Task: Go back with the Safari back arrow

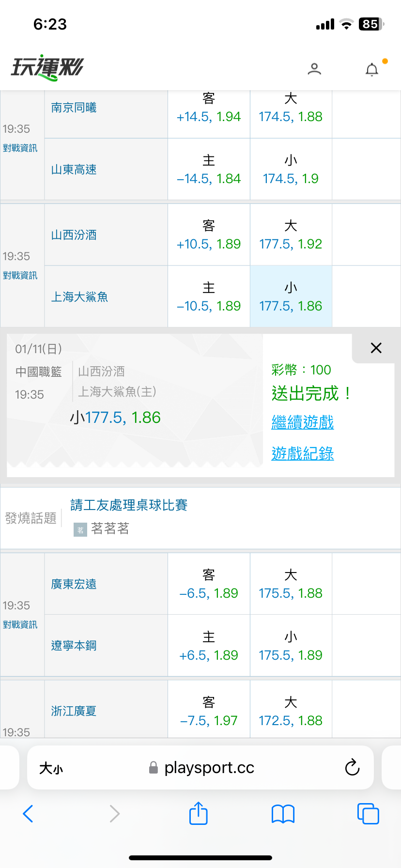Action: 28,814
